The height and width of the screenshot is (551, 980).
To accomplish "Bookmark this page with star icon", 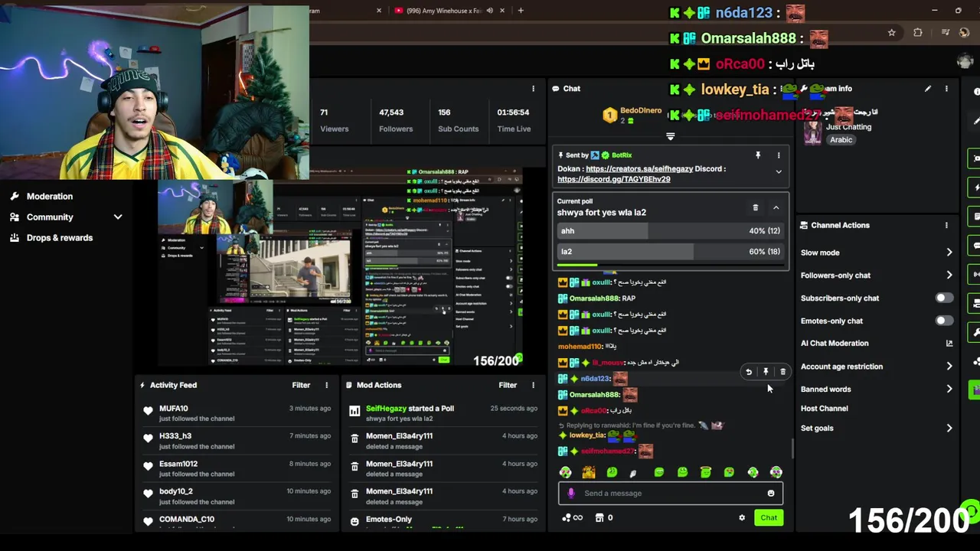I will (891, 33).
